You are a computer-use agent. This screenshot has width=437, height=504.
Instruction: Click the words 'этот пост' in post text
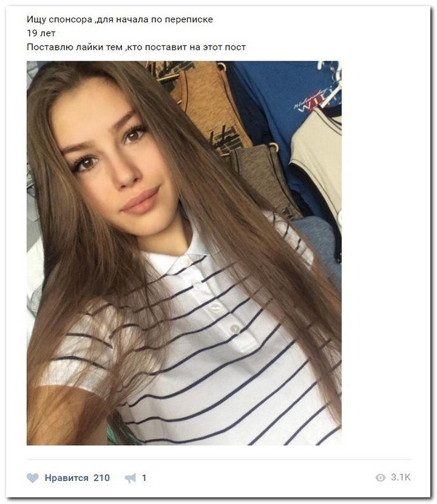click(225, 47)
